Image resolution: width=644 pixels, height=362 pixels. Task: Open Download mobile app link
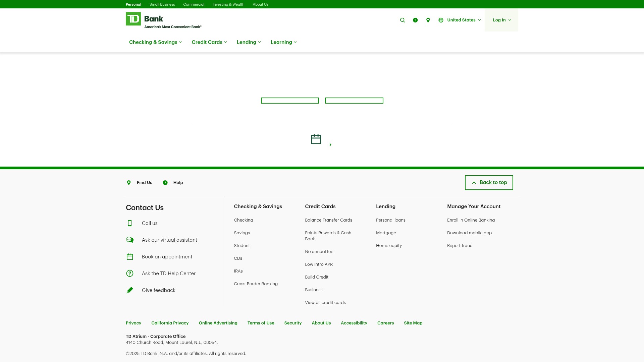[x=470, y=233]
